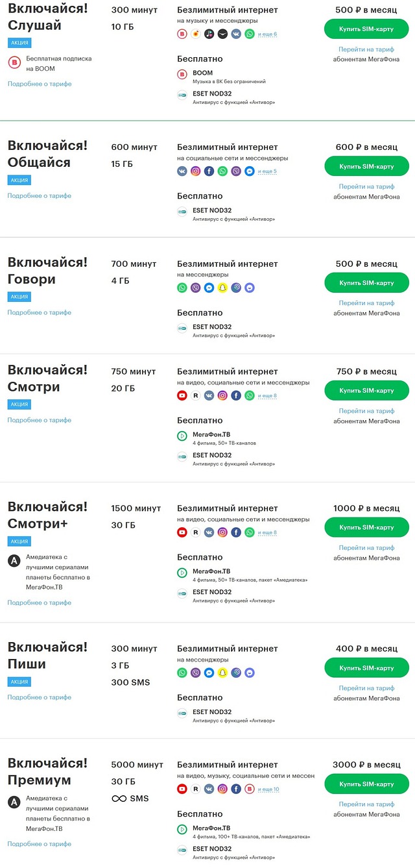Click the Viber icon in the Пиши tariff
Image resolution: width=415 pixels, height=868 pixels.
click(196, 673)
